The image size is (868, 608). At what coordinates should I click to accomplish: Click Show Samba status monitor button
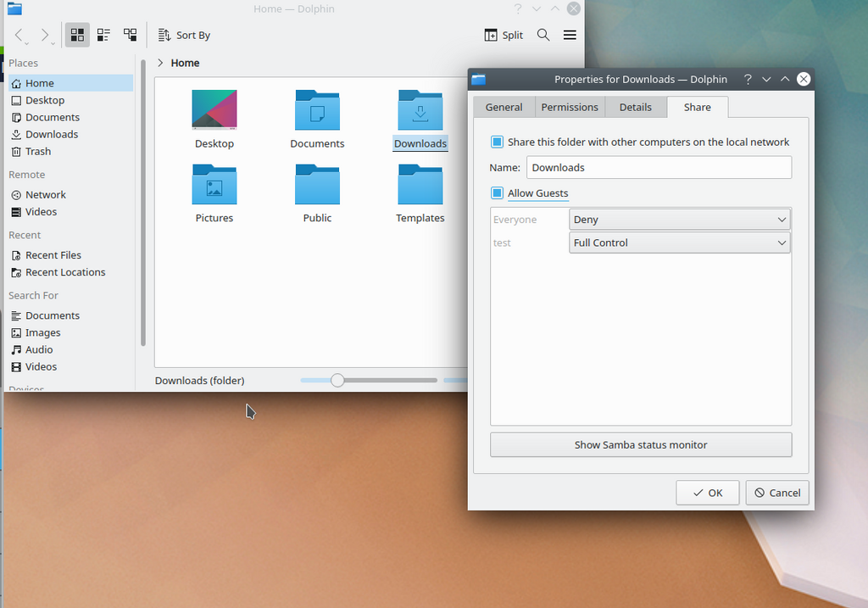(x=641, y=444)
